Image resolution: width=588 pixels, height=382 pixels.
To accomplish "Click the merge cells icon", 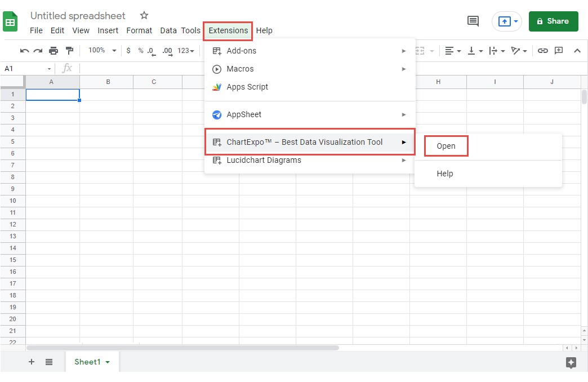I will click(420, 51).
